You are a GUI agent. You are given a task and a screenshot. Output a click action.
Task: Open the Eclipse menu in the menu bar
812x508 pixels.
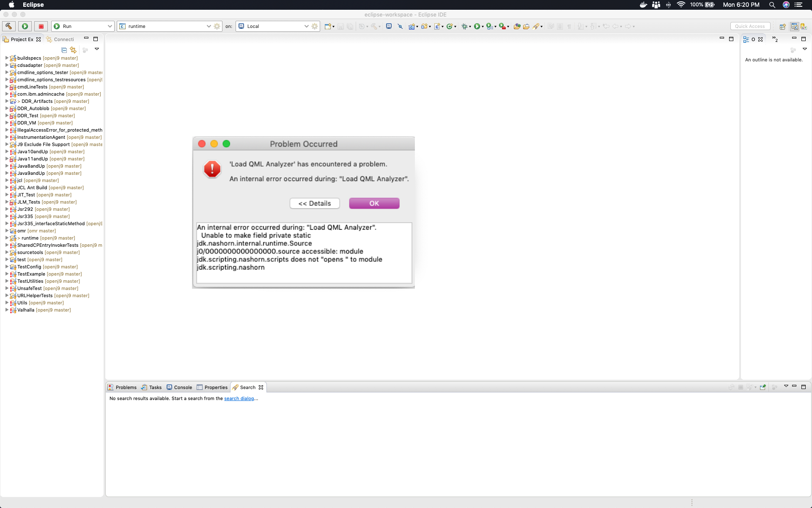[x=33, y=5]
